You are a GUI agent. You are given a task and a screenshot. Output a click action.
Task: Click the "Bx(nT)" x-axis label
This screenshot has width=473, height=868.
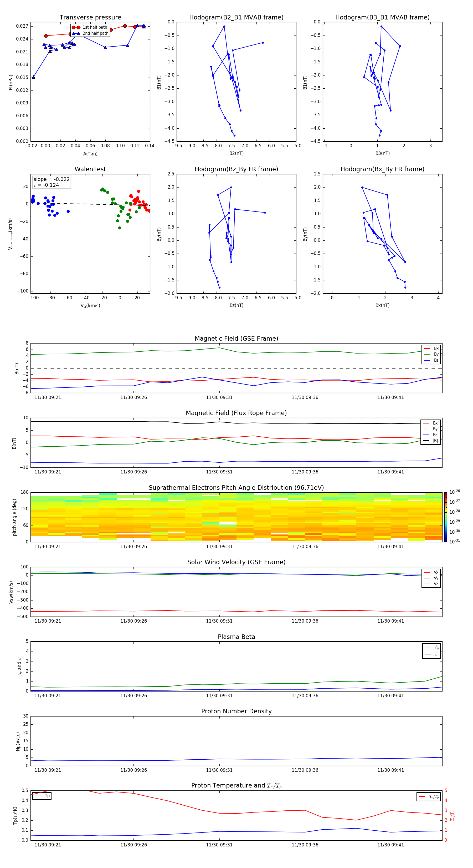pos(382,305)
